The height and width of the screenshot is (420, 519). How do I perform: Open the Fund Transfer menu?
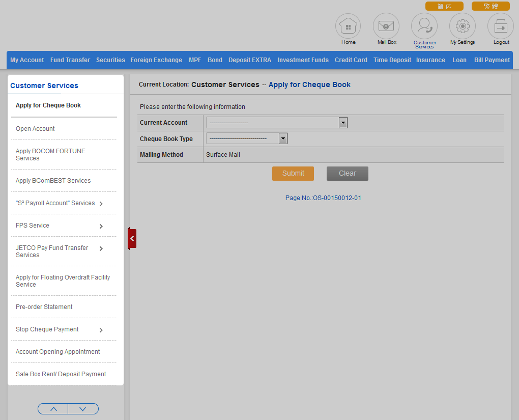point(70,60)
